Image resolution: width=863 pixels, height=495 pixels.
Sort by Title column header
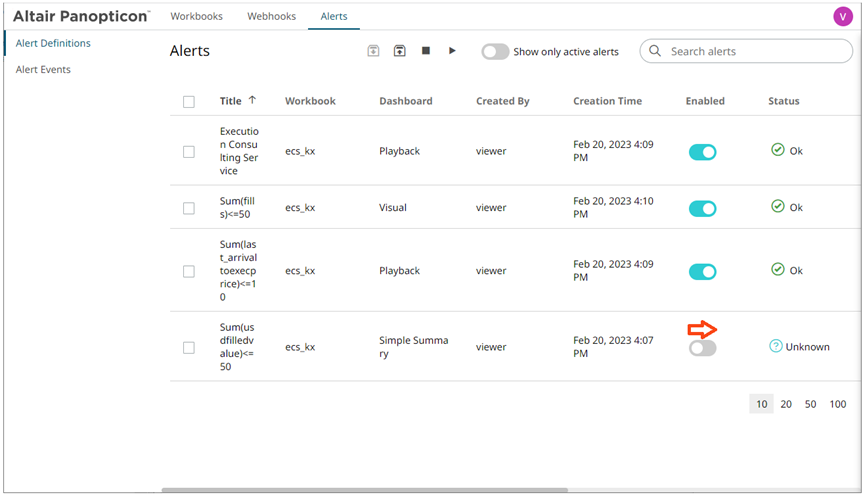tap(231, 101)
